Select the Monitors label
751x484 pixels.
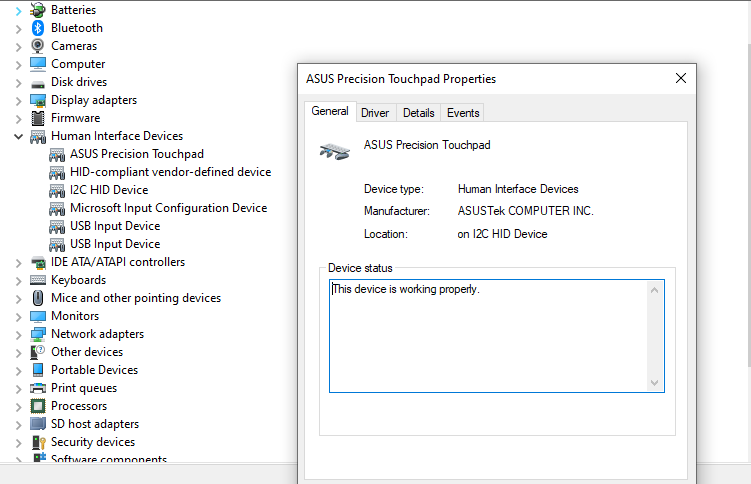(75, 316)
